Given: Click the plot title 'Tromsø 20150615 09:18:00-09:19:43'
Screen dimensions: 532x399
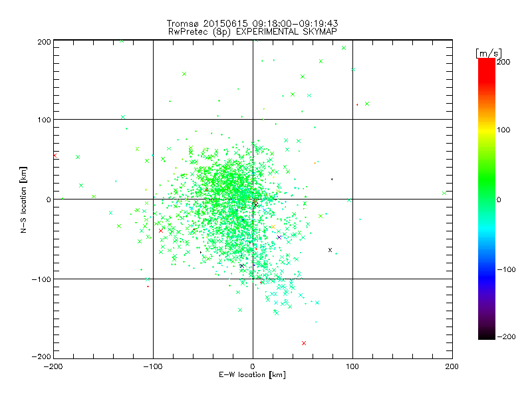Looking at the screenshot, I should point(253,23).
